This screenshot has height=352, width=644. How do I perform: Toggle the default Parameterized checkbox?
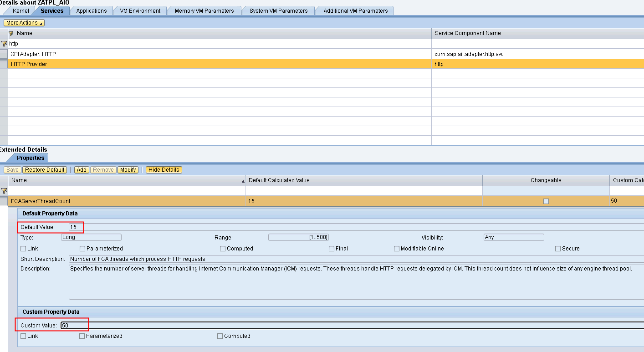(82, 249)
